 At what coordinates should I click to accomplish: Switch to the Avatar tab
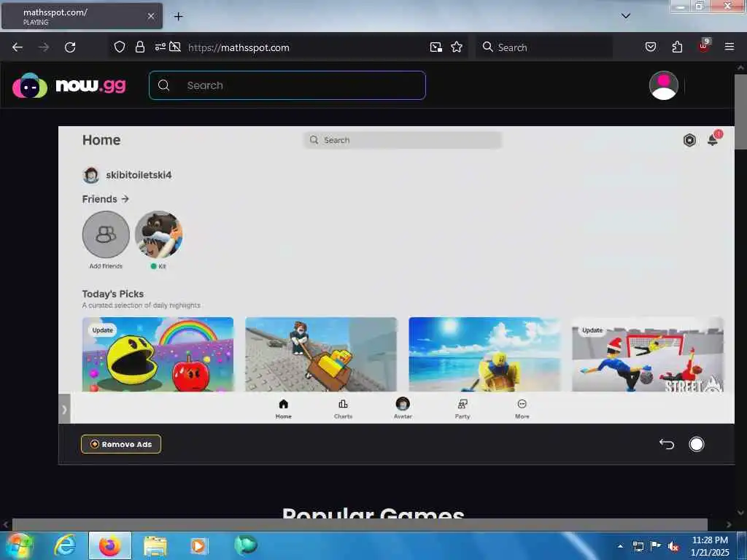click(403, 408)
